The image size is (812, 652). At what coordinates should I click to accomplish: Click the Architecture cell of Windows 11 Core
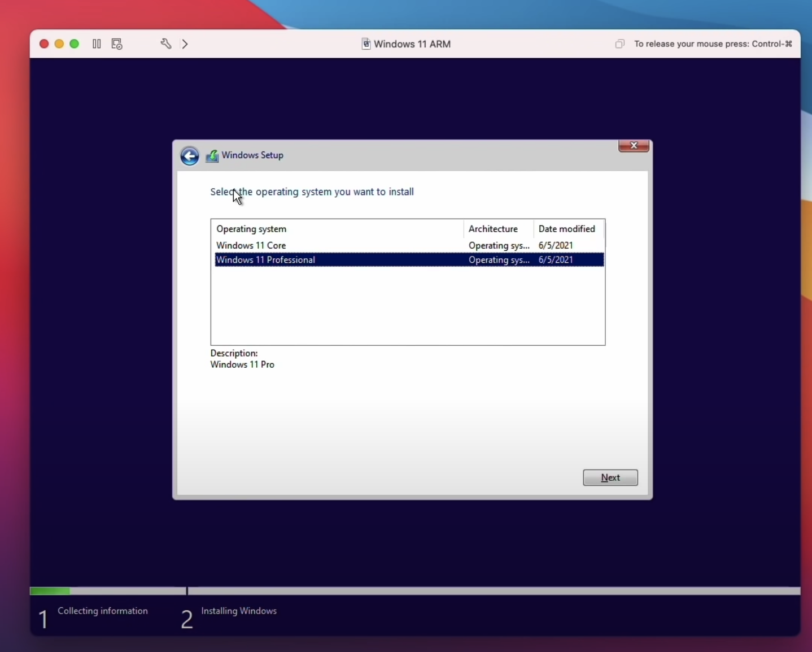[499, 245]
